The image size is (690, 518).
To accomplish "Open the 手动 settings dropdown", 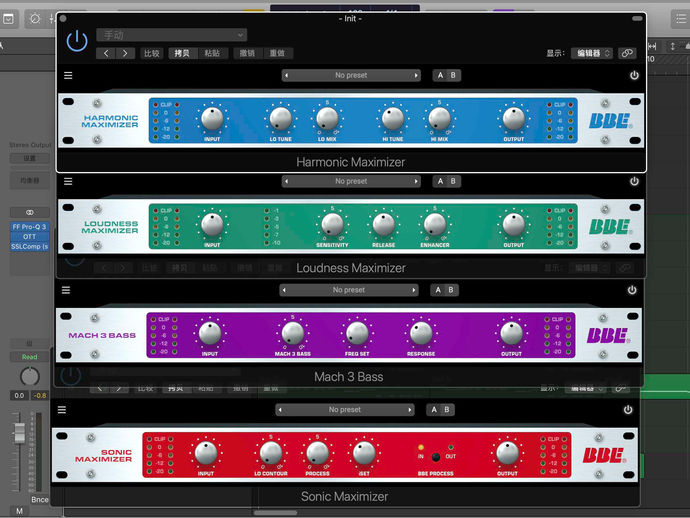I will coord(172,35).
